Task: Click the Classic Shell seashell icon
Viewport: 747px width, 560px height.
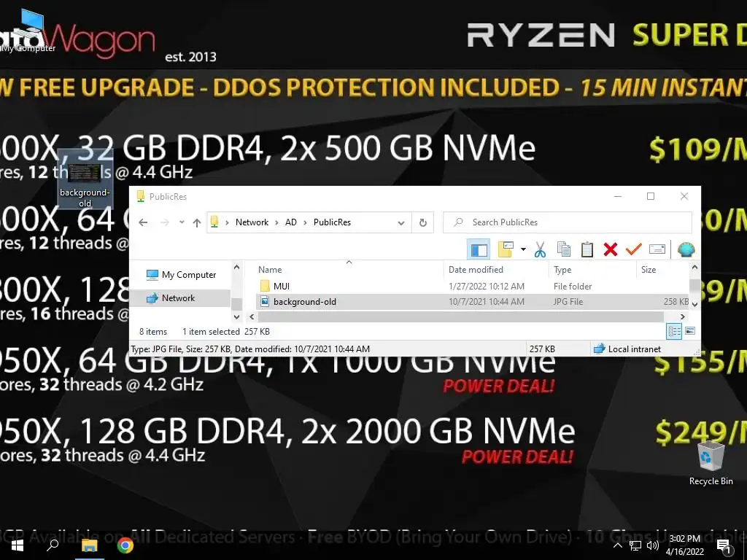Action: [x=686, y=249]
